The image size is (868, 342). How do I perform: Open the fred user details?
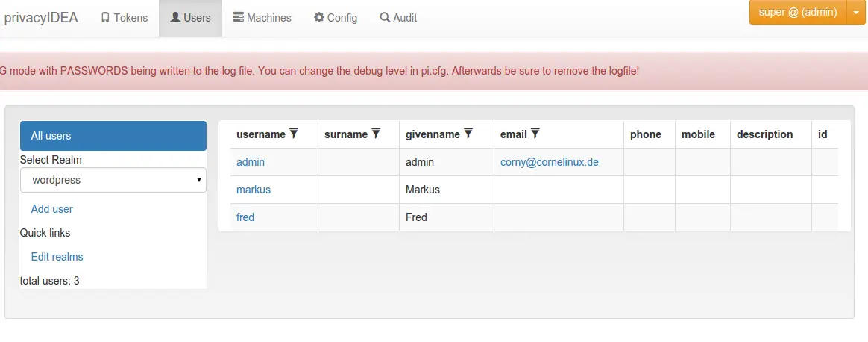(x=245, y=217)
